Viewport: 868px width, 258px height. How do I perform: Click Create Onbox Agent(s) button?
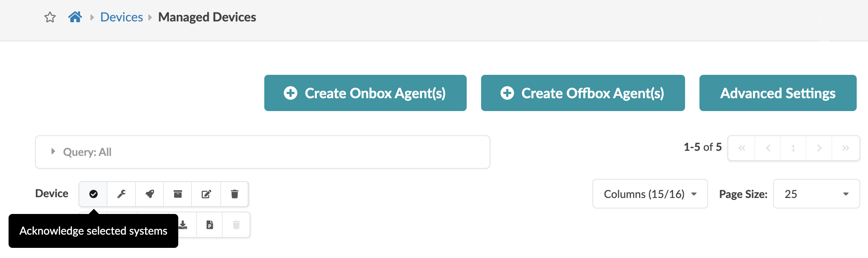(365, 93)
